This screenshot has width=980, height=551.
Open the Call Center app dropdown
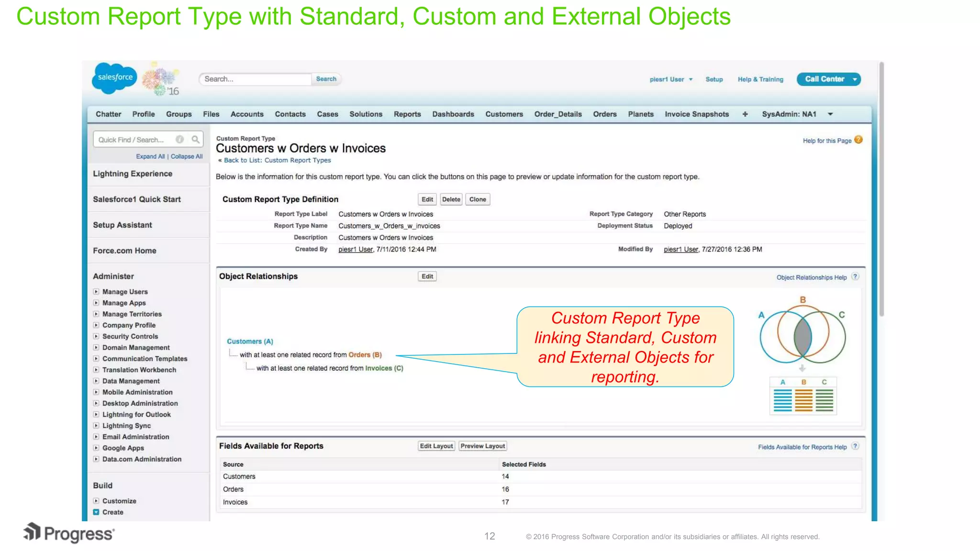click(855, 79)
